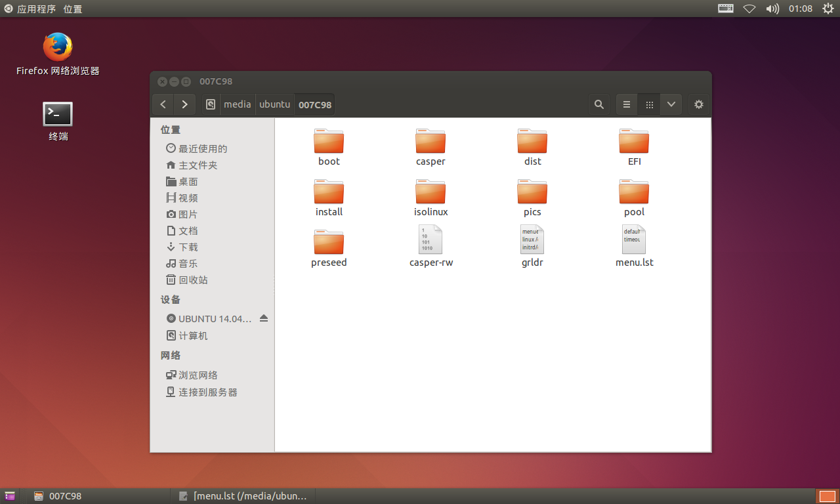
Task: Click show desktop icon in bottom panel
Action: 10,496
